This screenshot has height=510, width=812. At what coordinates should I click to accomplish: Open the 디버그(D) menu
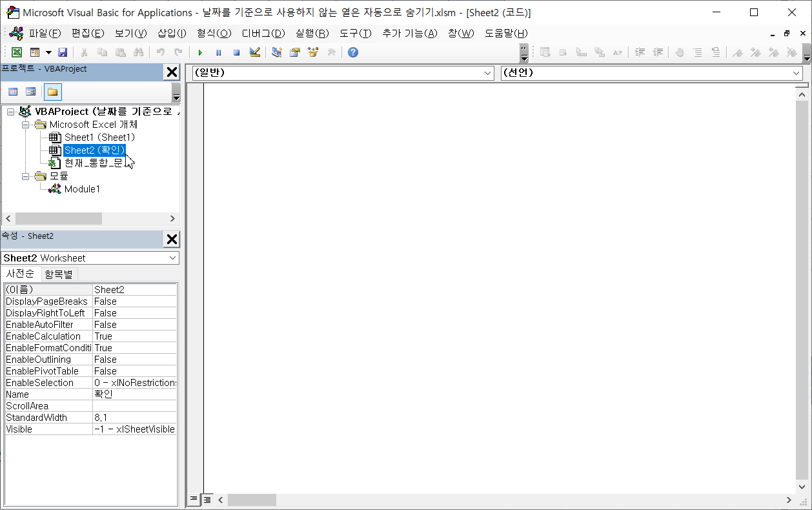(263, 34)
